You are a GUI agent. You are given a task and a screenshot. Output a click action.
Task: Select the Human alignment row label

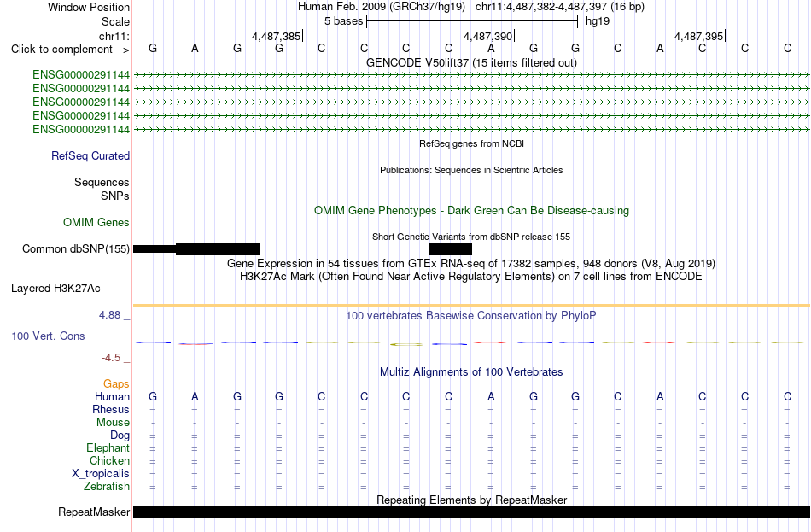[112, 397]
